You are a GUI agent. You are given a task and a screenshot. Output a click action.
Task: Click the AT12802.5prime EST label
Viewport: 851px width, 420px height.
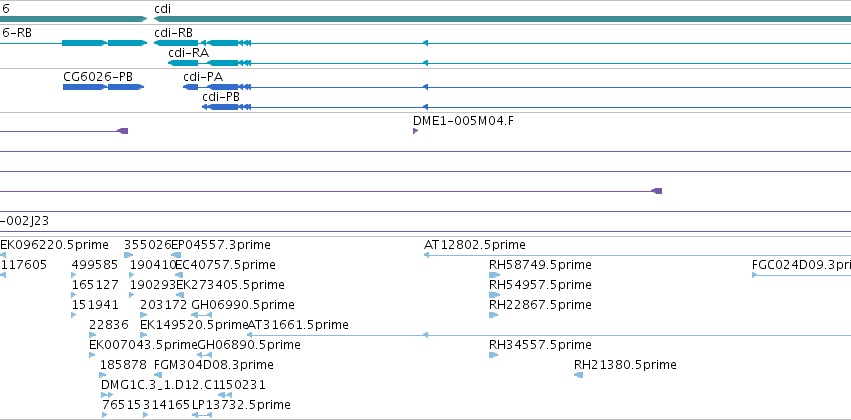click(x=474, y=245)
